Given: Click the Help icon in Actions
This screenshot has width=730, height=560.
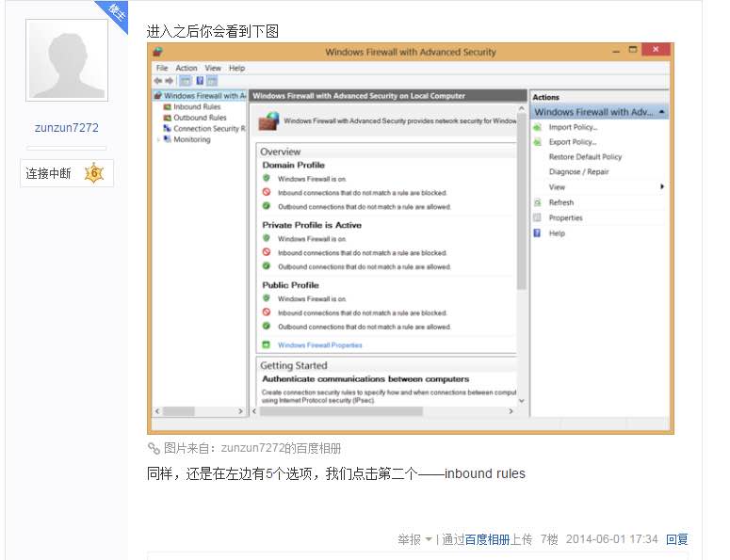Looking at the screenshot, I should pos(537,232).
